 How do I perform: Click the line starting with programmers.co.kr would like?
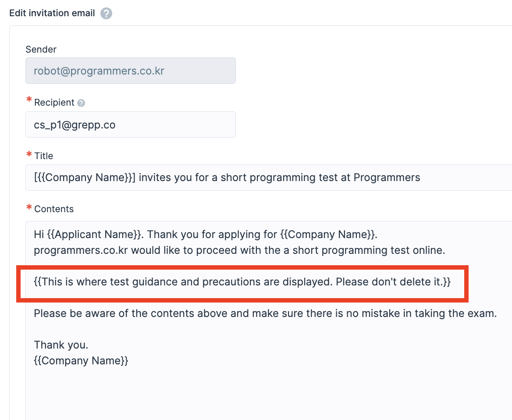[239, 251]
